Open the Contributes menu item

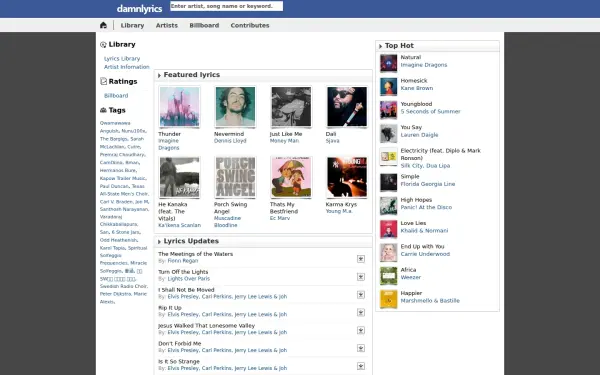pos(250,25)
